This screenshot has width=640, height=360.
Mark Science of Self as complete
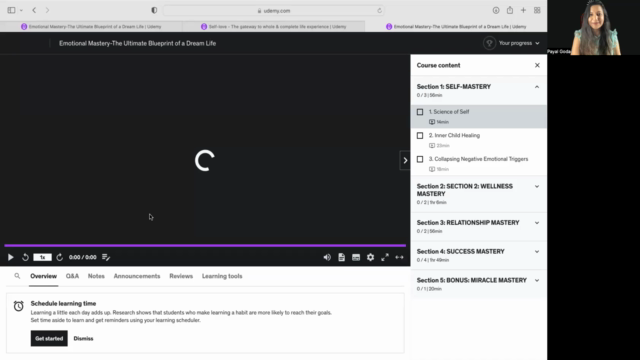(x=420, y=112)
